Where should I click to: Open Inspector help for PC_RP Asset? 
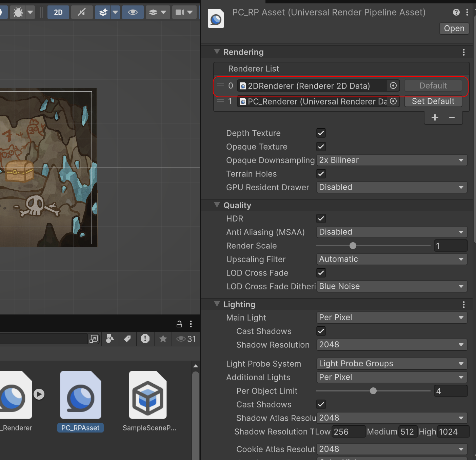(456, 12)
